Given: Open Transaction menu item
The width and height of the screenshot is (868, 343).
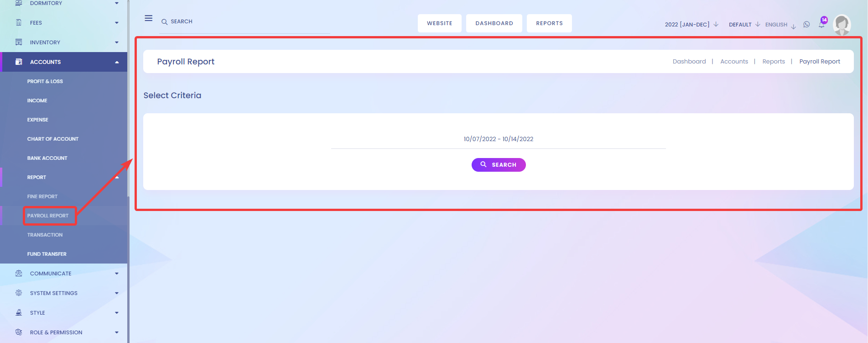Looking at the screenshot, I should point(45,235).
